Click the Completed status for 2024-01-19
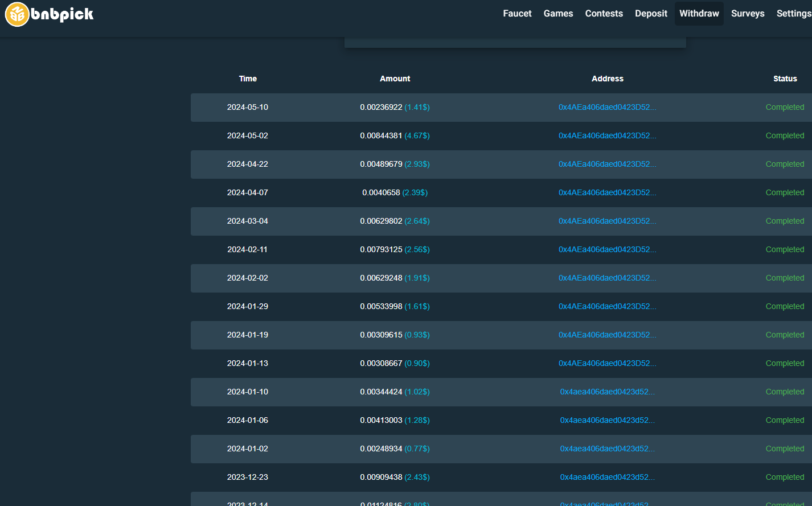 [785, 335]
